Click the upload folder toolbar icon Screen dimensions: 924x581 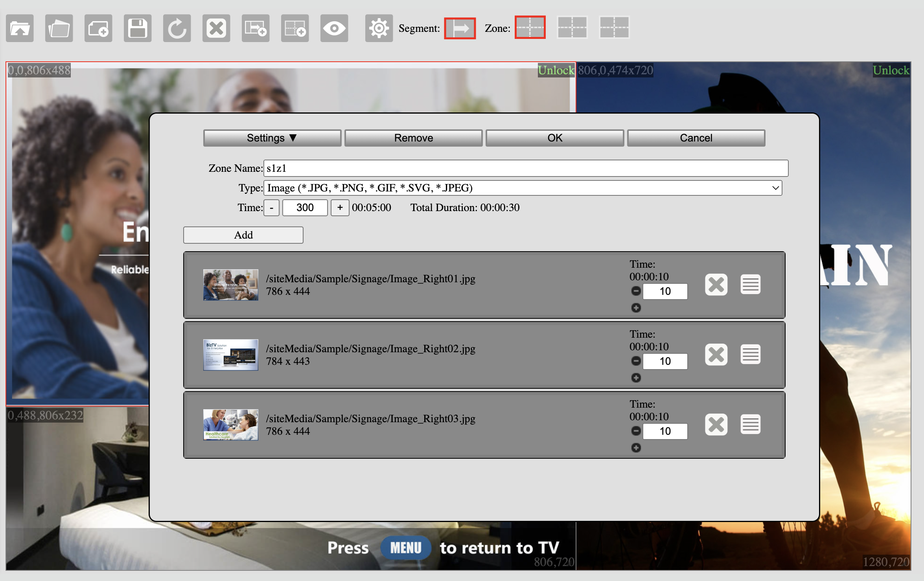(20, 28)
